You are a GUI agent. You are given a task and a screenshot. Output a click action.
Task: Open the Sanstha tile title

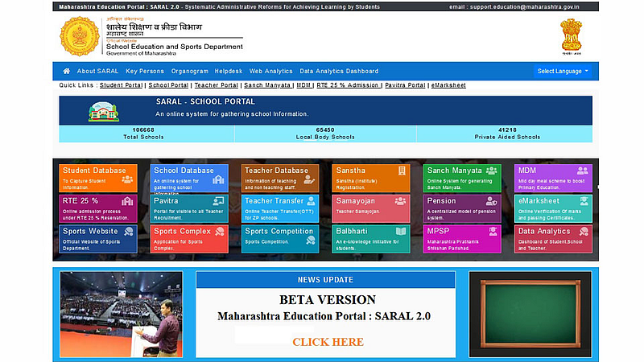click(351, 171)
